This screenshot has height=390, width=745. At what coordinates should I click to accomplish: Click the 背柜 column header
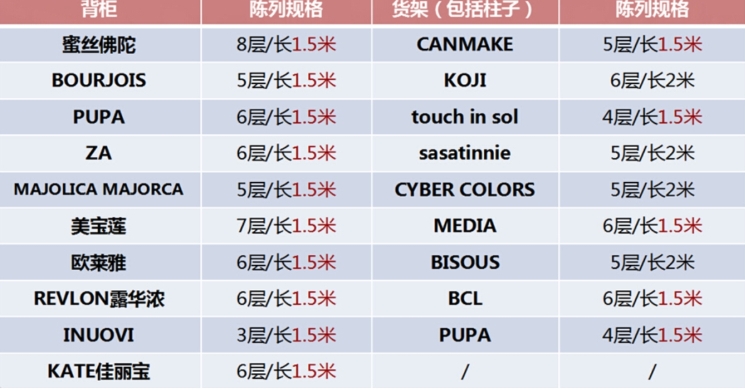[x=99, y=11]
